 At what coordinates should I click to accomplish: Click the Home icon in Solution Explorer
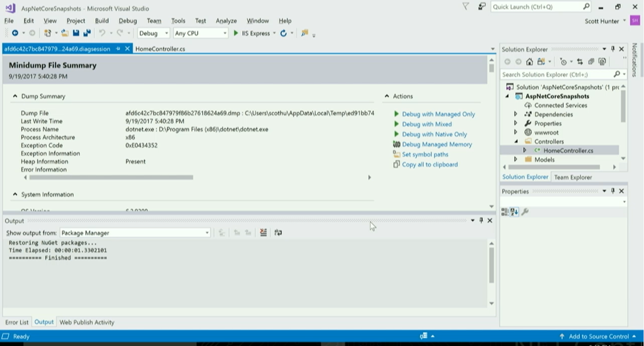[x=530, y=62]
